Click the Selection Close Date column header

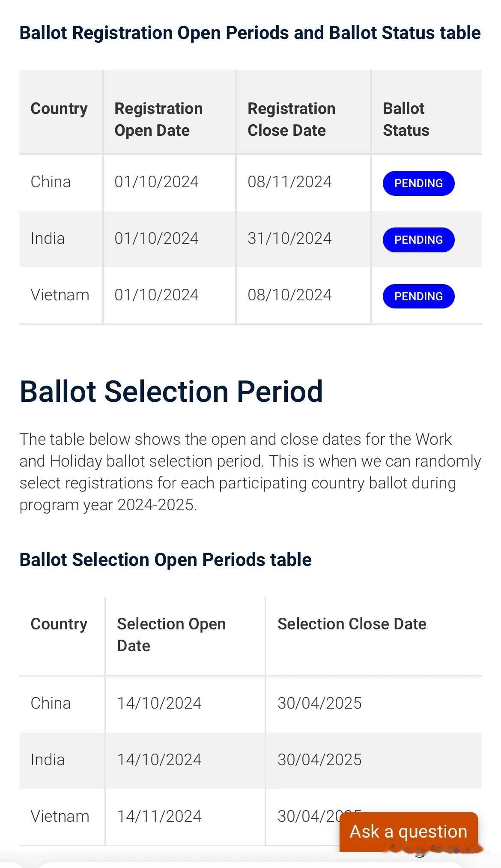(x=352, y=624)
